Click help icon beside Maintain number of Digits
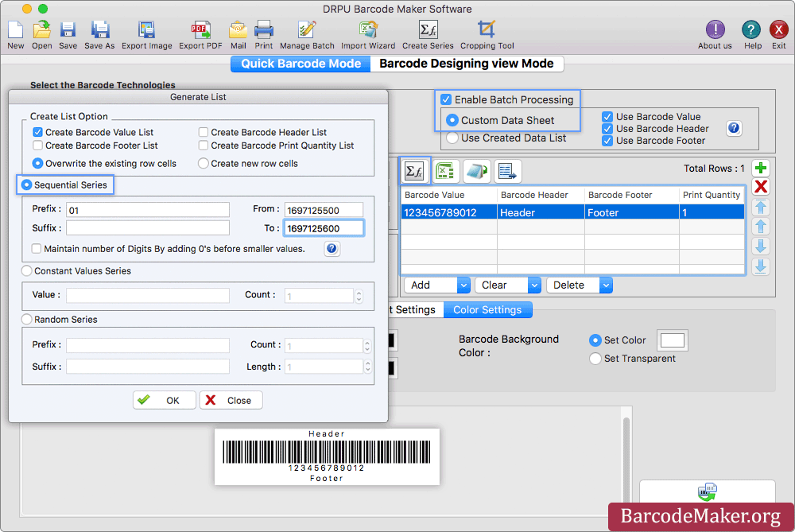The width and height of the screenshot is (795, 532). [332, 248]
